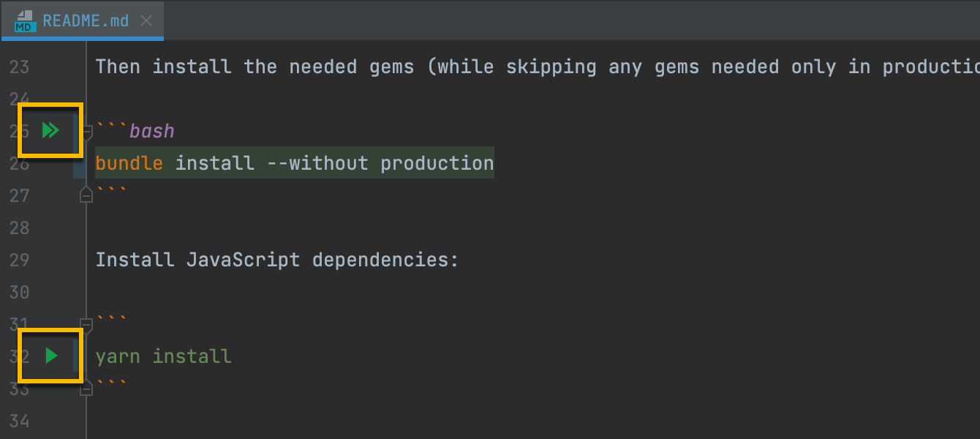980x439 pixels.
Task: Click the 'bundle' keyword in the code
Action: coord(129,163)
